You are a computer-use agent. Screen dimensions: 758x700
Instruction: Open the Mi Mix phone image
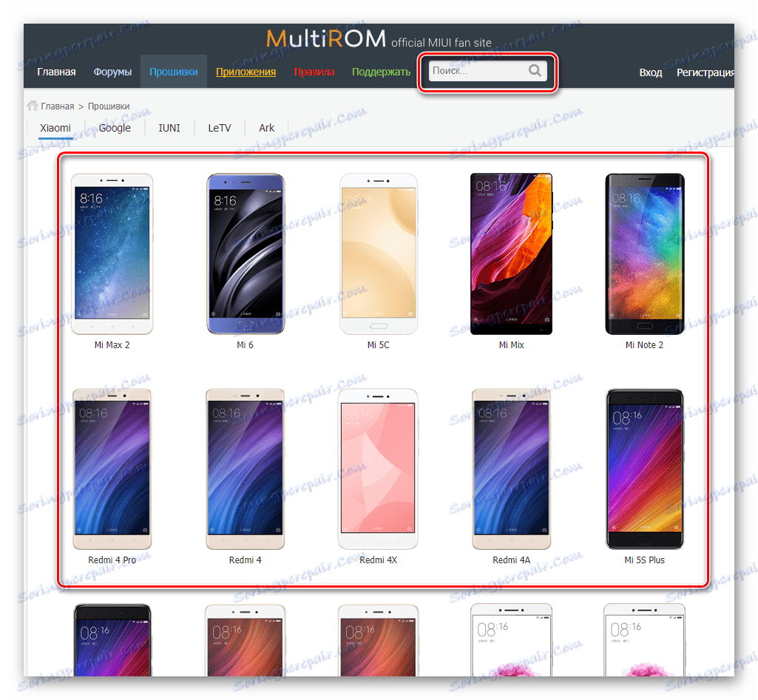(x=512, y=254)
